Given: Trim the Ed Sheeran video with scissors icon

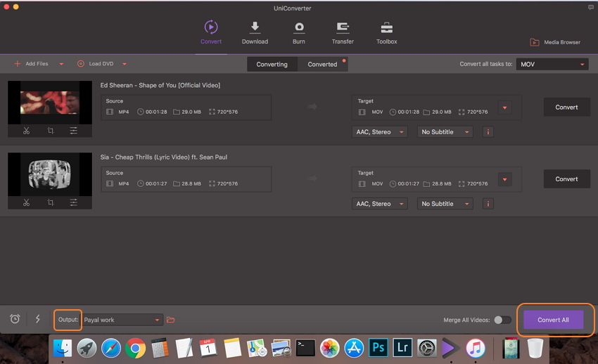Looking at the screenshot, I should pyautogui.click(x=26, y=131).
